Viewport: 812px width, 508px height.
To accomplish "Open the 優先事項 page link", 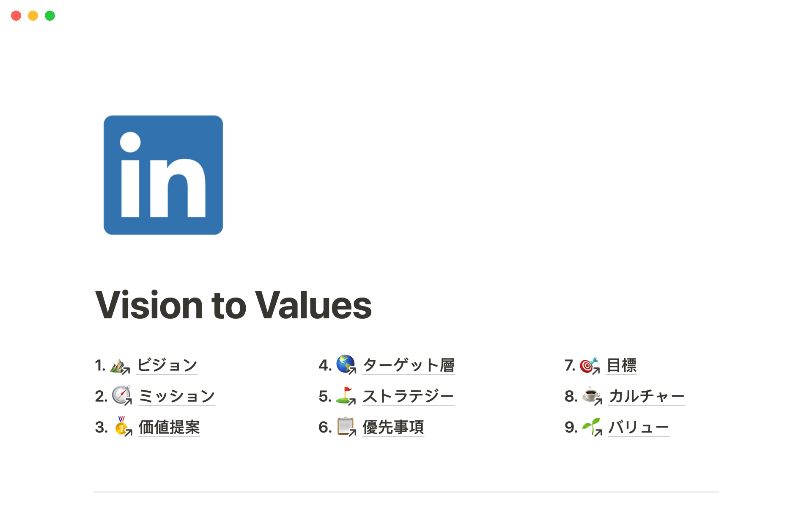I will tap(393, 427).
